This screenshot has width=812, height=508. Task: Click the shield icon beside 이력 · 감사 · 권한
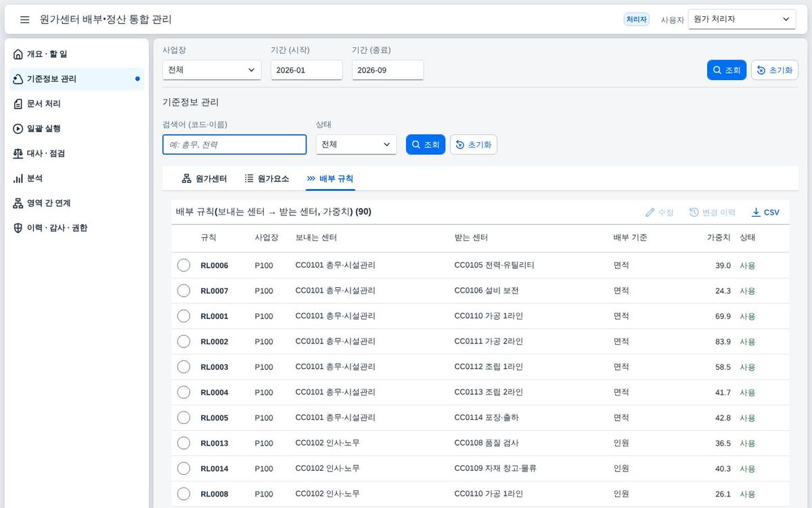click(x=18, y=228)
